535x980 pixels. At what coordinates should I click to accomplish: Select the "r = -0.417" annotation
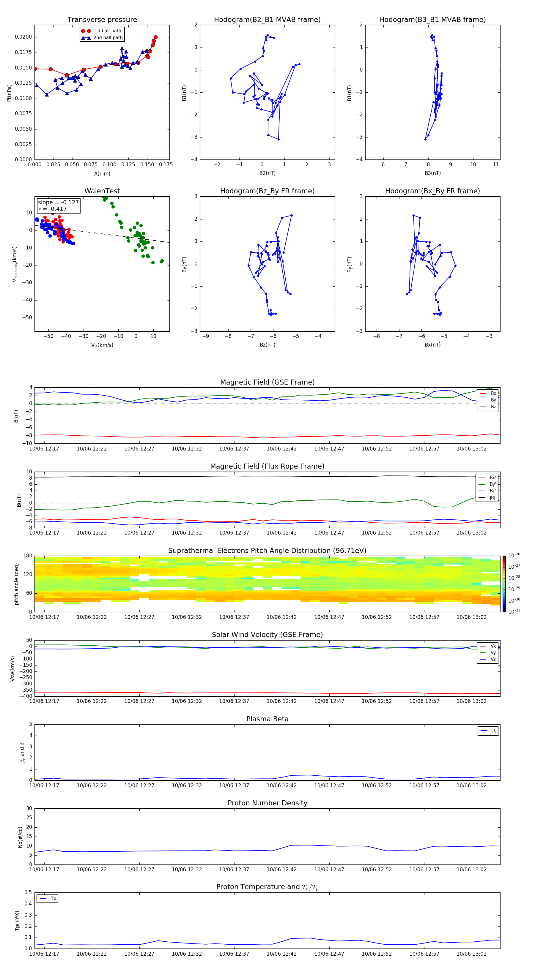coord(53,209)
